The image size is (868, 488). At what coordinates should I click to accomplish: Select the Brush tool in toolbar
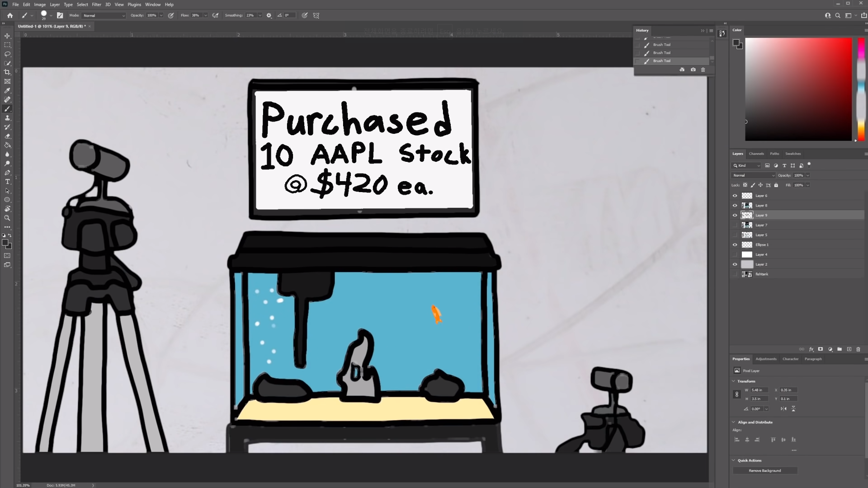pos(7,109)
